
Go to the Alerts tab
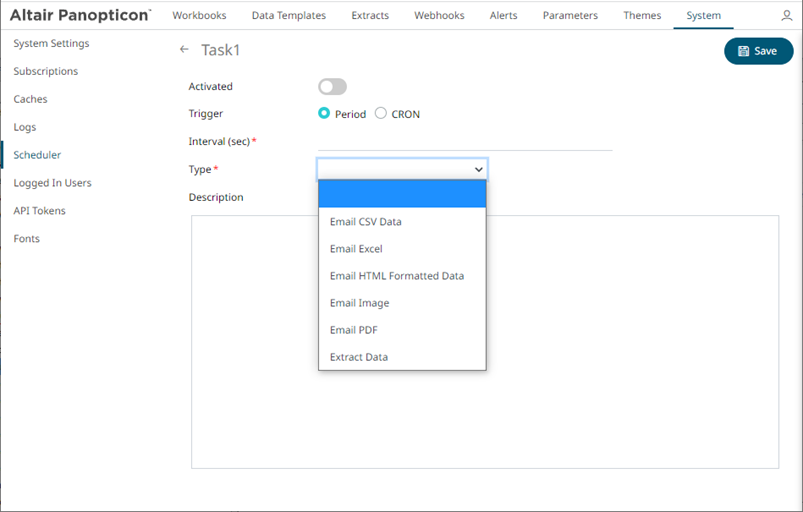(x=504, y=16)
